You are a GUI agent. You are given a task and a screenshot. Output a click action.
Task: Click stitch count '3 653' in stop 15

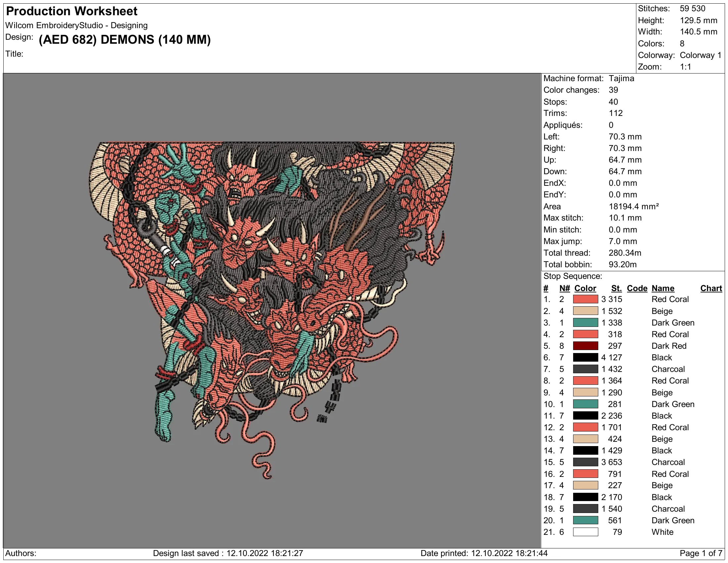(x=612, y=462)
